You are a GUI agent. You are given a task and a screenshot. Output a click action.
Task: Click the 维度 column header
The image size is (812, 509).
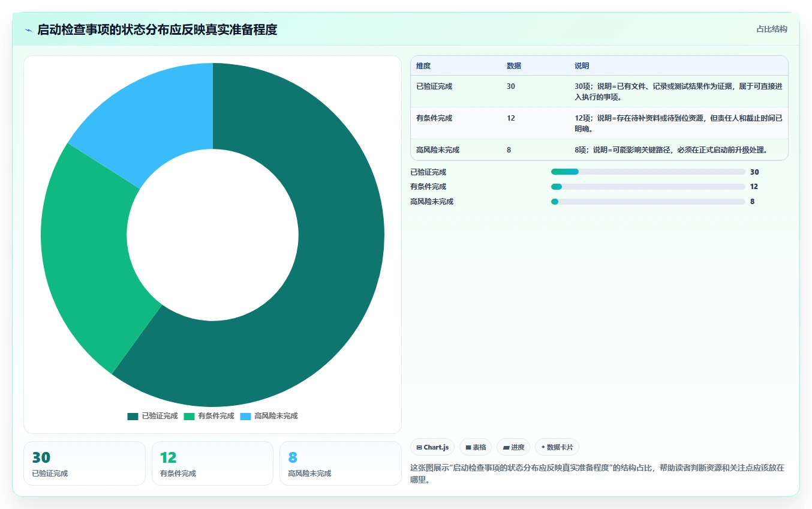tap(423, 66)
